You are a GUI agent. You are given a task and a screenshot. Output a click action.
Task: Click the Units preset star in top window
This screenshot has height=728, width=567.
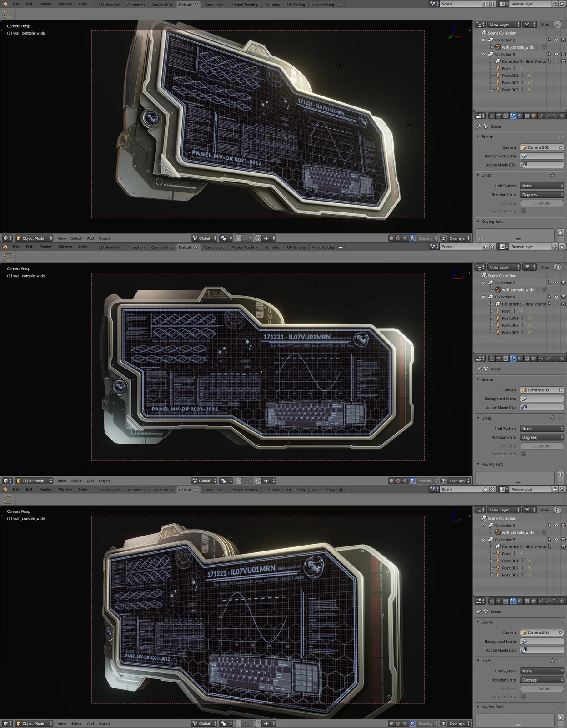(552, 175)
